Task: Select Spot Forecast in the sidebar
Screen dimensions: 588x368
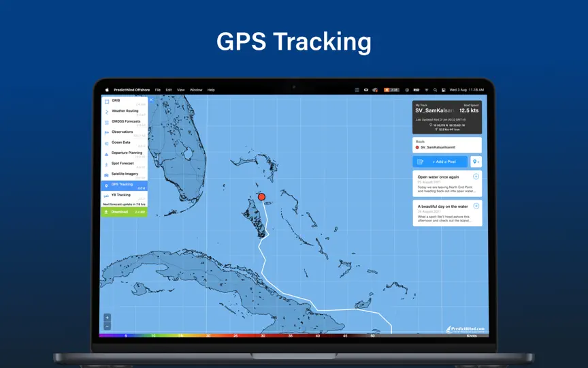Action: [124, 164]
